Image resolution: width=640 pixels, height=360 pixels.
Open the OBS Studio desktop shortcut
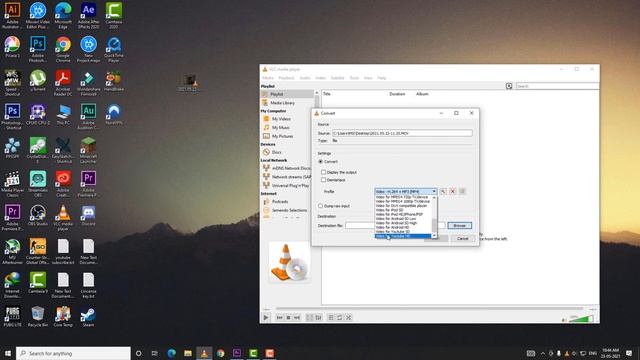(x=38, y=215)
